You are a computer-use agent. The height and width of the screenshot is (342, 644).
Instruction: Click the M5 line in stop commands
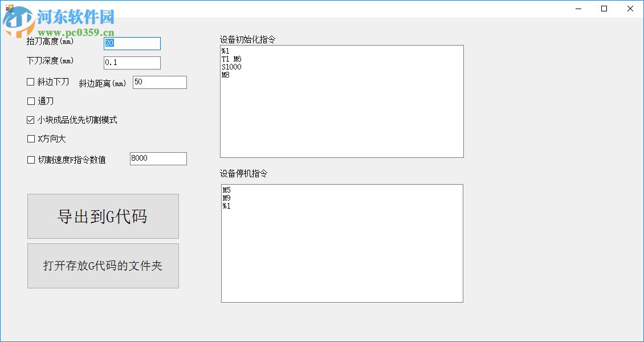pos(226,189)
